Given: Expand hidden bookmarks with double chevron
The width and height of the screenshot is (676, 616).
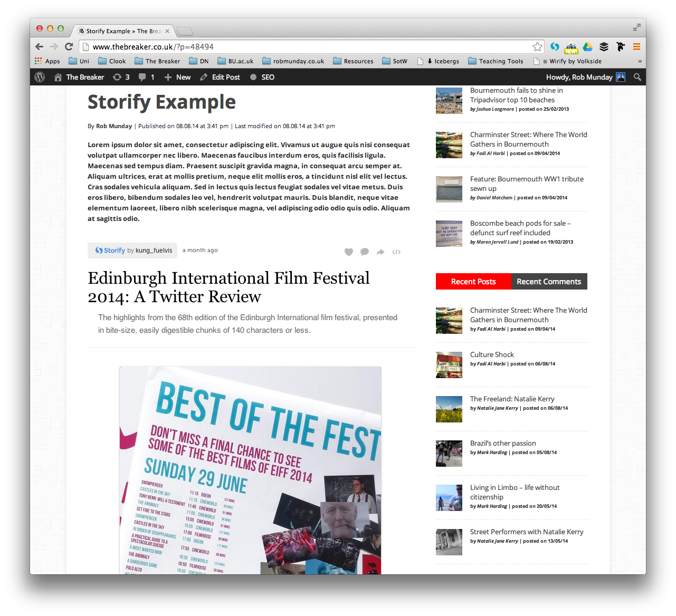Looking at the screenshot, I should coord(640,61).
